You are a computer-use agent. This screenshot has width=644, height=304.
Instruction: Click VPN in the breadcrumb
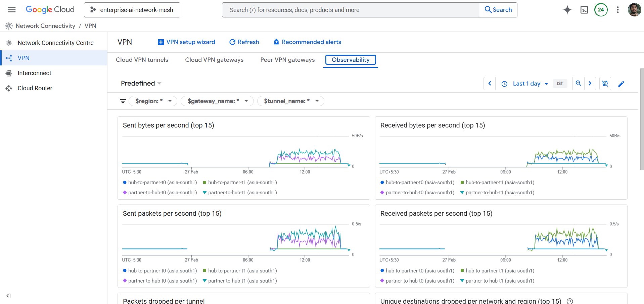(90, 26)
